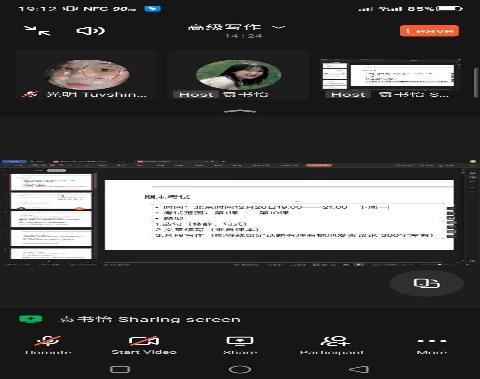Tap the minimize meeting window arrows icon

pyautogui.click(x=37, y=31)
